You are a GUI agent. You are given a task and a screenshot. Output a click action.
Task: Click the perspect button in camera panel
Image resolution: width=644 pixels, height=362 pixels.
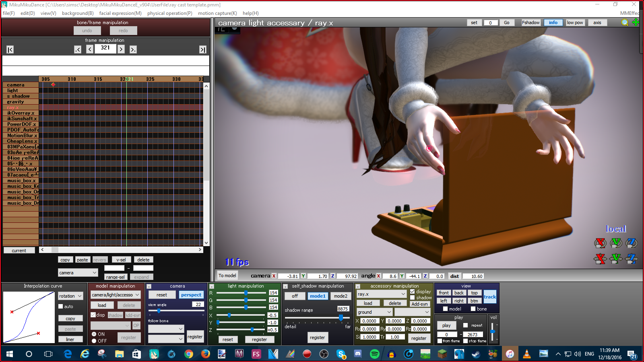(191, 295)
